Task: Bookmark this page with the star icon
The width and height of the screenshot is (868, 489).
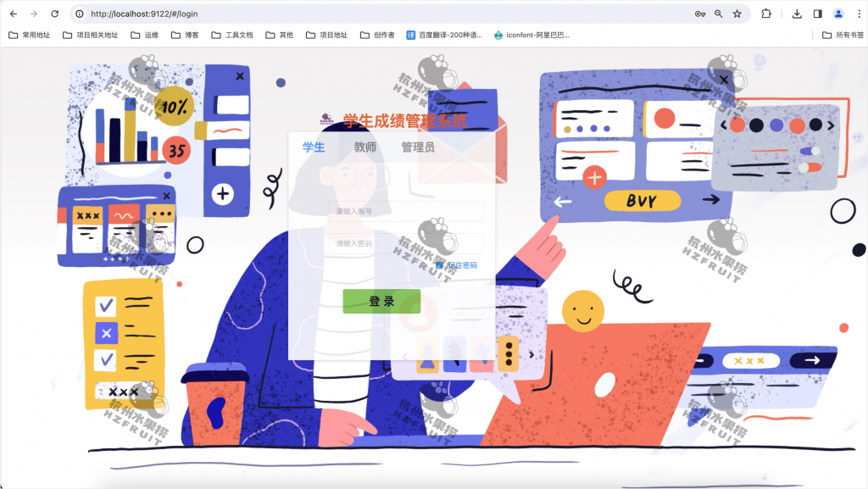Action: (739, 14)
